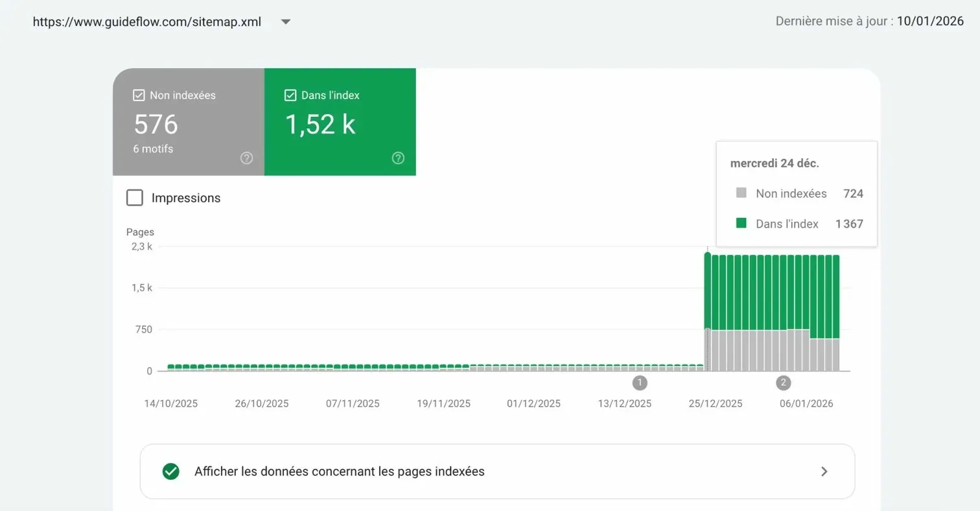Select the Dans l'index card

coord(340,121)
